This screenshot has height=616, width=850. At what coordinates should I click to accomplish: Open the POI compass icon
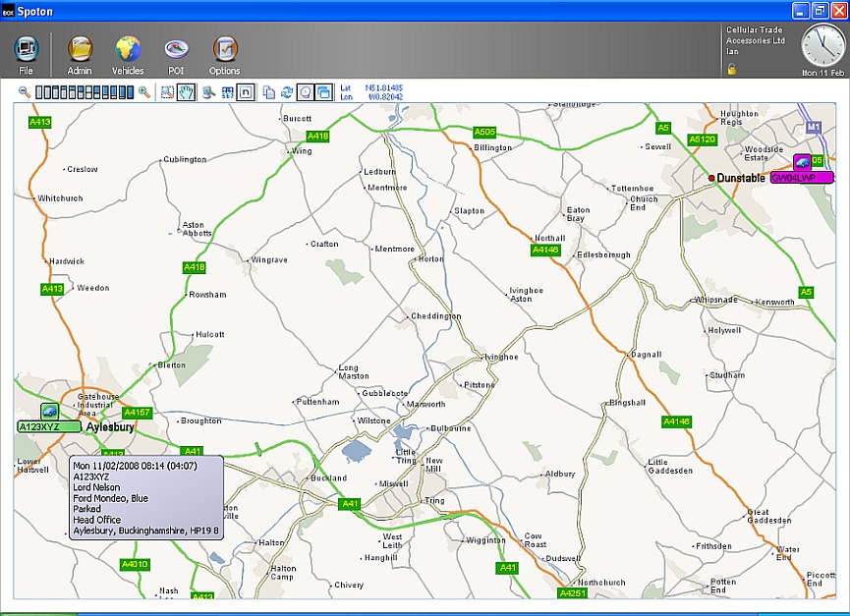176,51
